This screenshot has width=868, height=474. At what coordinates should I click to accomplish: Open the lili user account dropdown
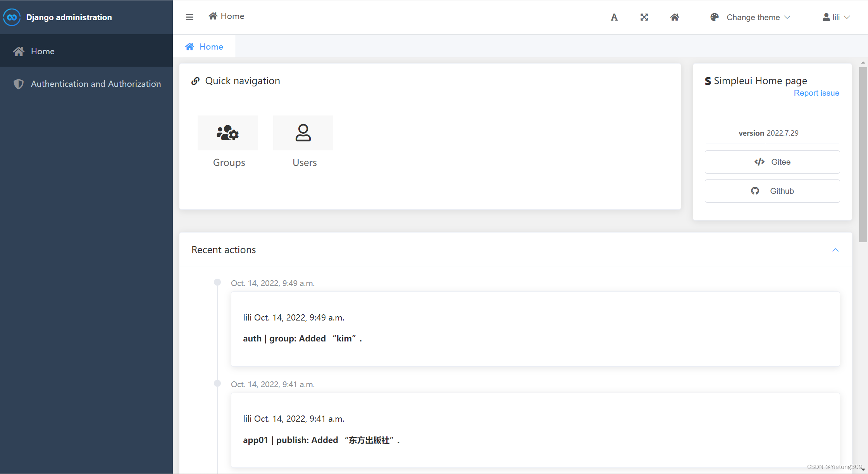(x=836, y=17)
